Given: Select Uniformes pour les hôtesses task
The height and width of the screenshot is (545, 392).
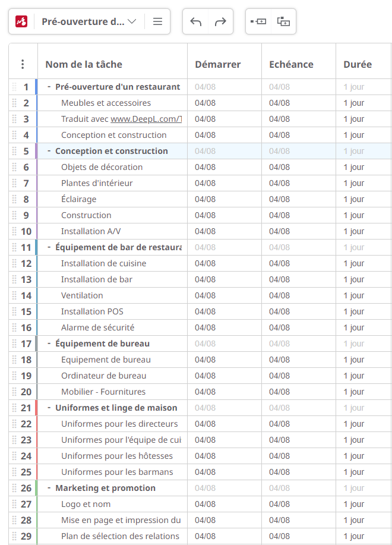Looking at the screenshot, I should point(116,456).
